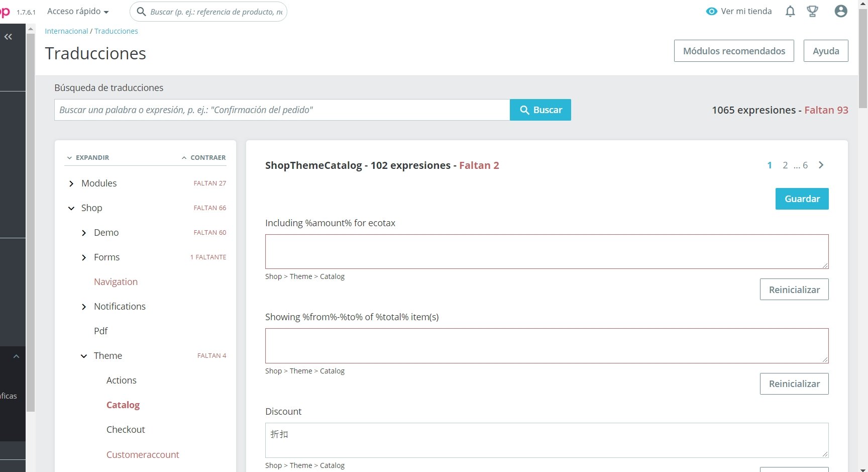This screenshot has width=868, height=472.
Task: Open the Acceso rápido dropdown
Action: (78, 11)
